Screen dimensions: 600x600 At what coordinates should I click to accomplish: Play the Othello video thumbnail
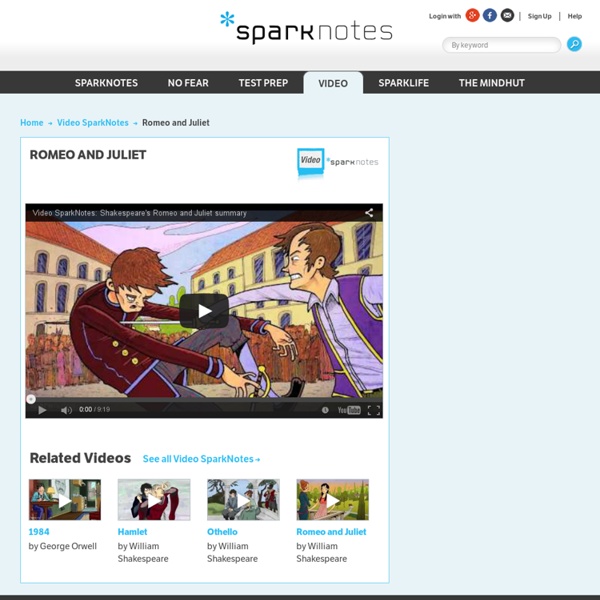tap(243, 500)
